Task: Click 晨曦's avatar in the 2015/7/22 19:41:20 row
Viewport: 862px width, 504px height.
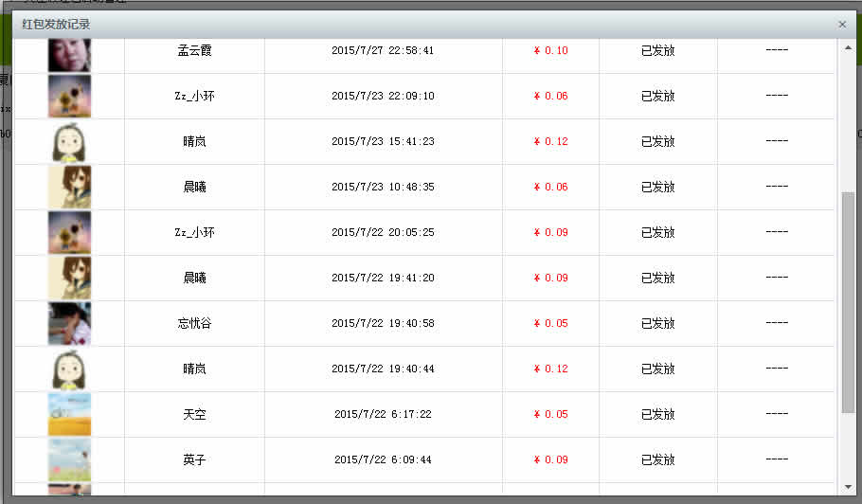Action: pyautogui.click(x=69, y=278)
